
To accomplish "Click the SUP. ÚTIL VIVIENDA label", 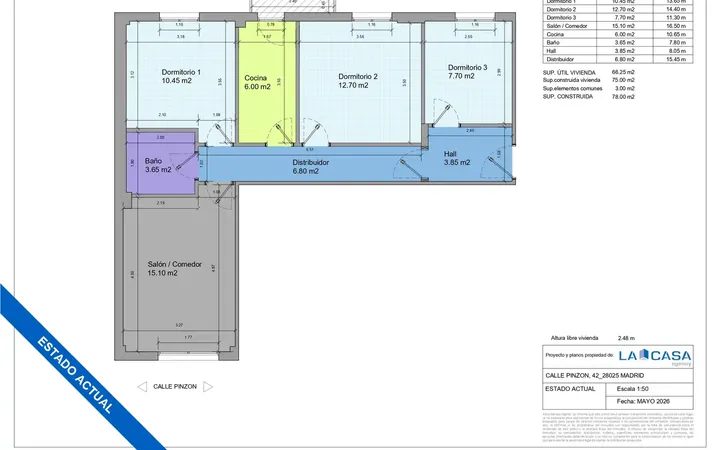I will (x=569, y=73).
